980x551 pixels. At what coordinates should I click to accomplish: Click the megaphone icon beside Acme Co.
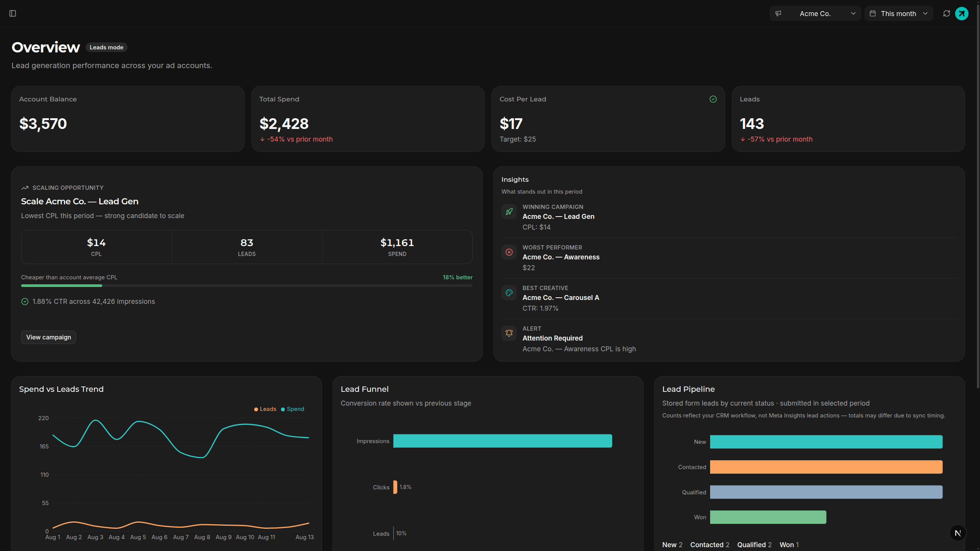tap(778, 13)
